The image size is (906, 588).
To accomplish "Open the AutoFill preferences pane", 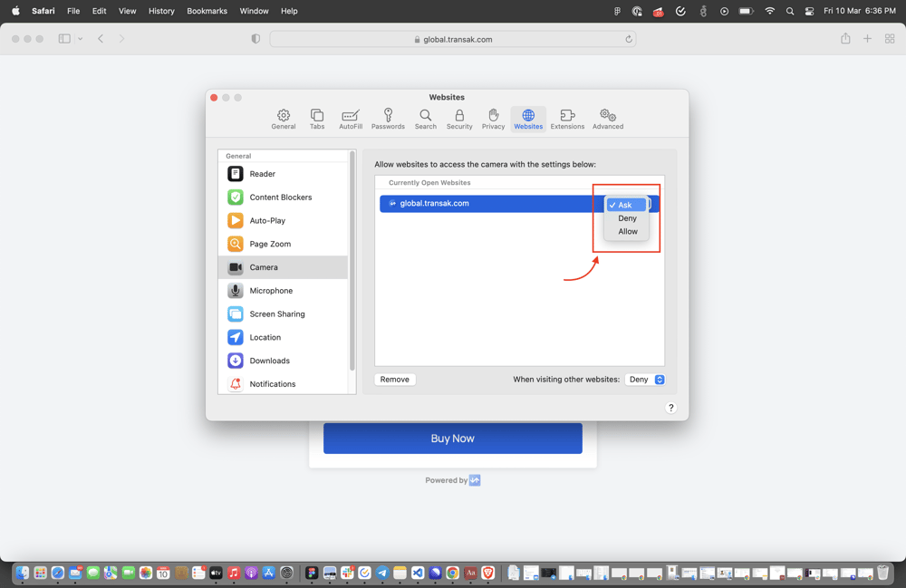I will (x=351, y=119).
